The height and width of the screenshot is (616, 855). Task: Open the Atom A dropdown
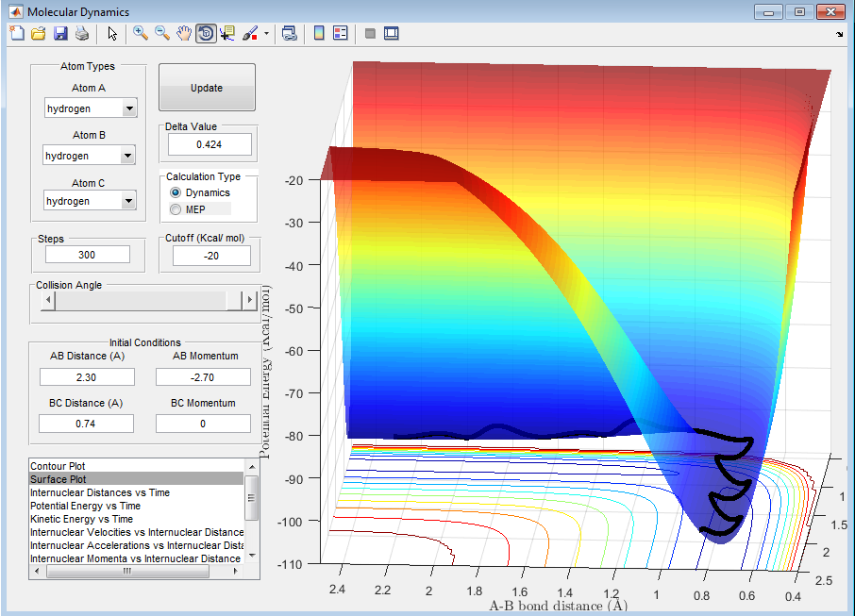[x=129, y=108]
